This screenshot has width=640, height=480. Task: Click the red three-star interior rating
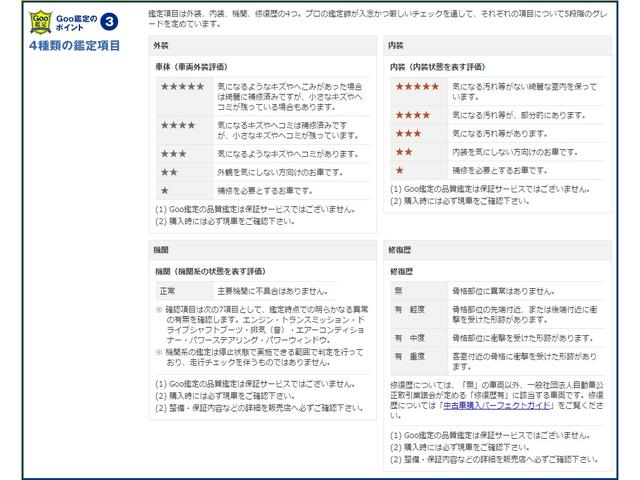click(x=409, y=133)
